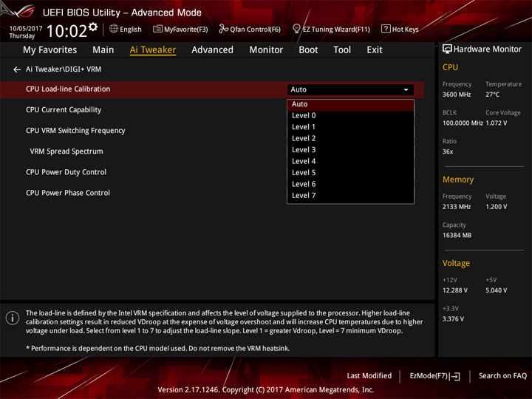Open the Tool tab
532x399 pixels.
342,50
